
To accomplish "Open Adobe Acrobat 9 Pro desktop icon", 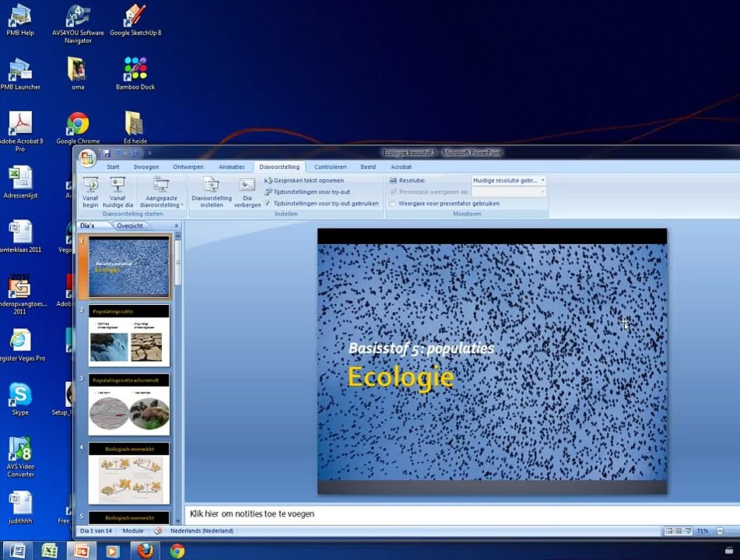I will pyautogui.click(x=20, y=131).
